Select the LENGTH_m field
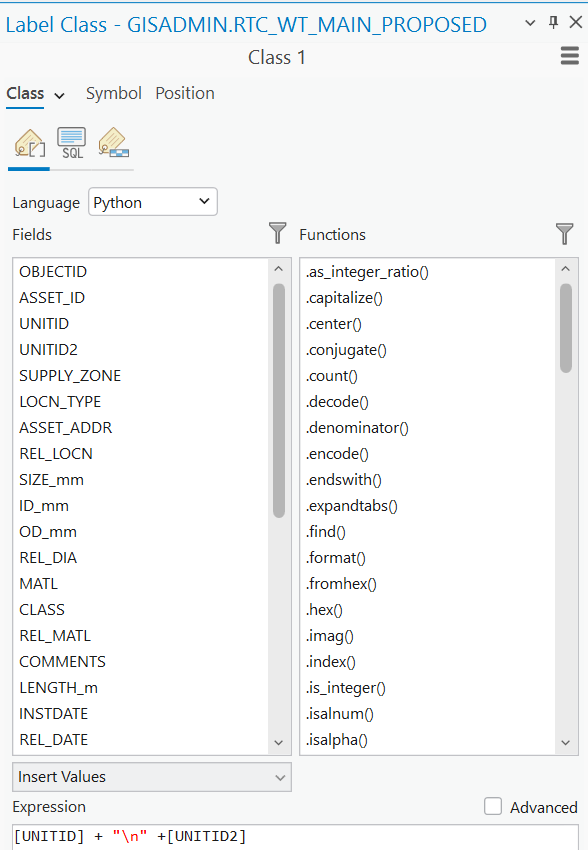 pos(59,688)
